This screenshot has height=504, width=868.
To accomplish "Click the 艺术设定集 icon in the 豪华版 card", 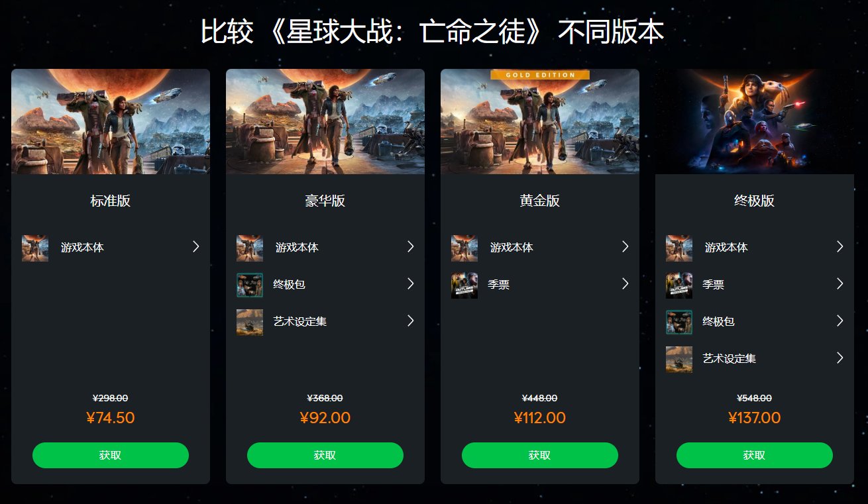I will click(x=250, y=322).
